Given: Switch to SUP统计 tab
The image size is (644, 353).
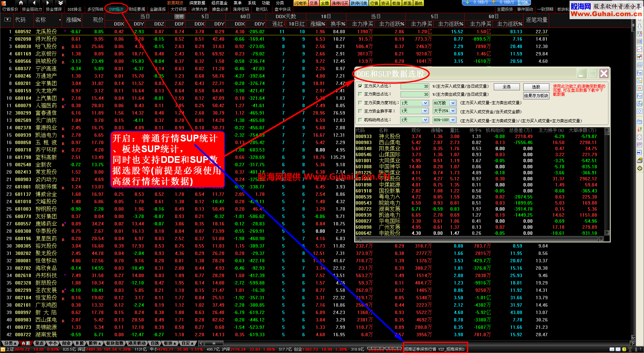Looking at the screenshot, I should [116, 9].
